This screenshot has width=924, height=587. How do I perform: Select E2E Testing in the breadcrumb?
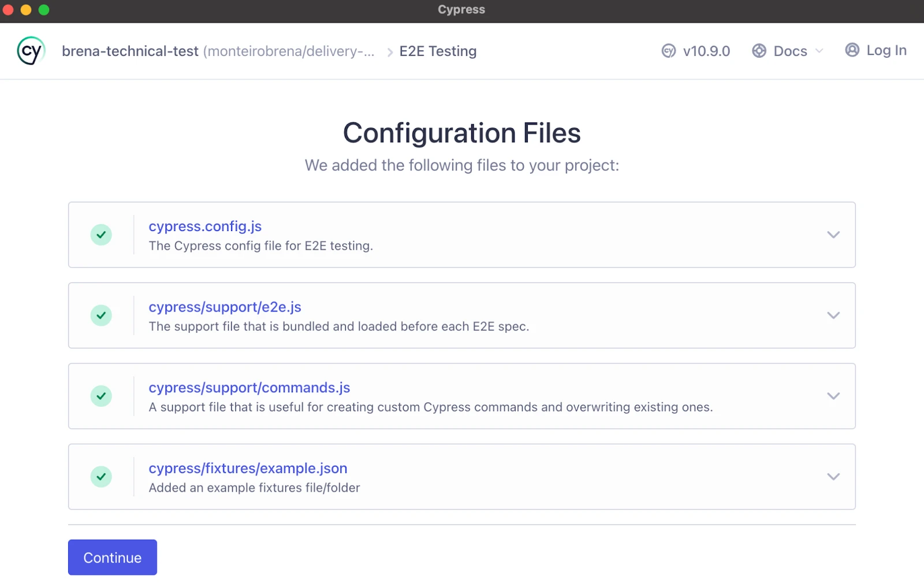point(437,51)
